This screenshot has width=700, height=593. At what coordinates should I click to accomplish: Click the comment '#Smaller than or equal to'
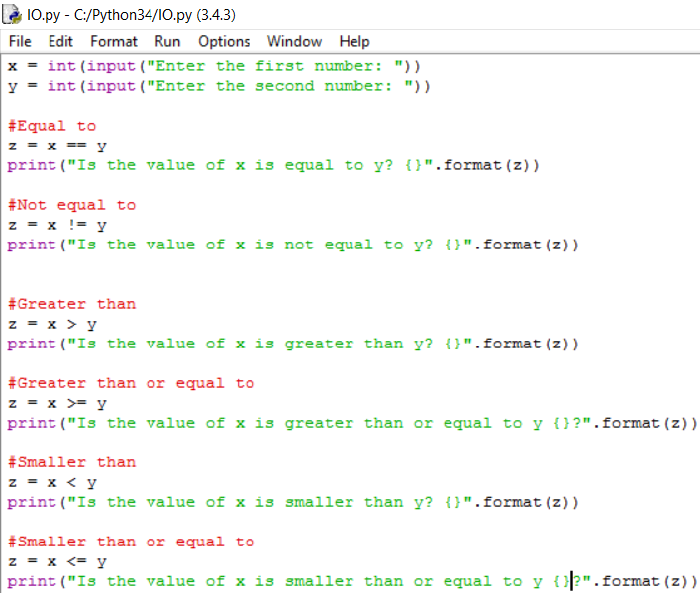click(x=131, y=542)
